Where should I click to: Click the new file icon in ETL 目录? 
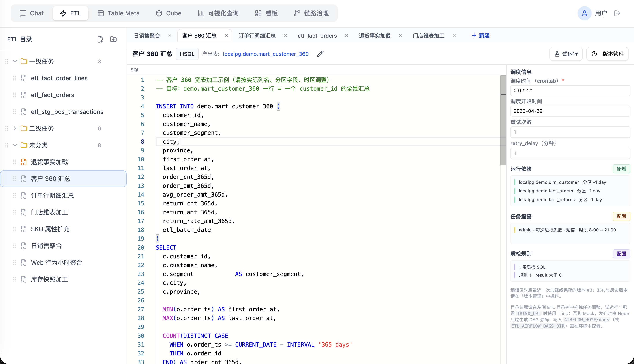tap(100, 39)
